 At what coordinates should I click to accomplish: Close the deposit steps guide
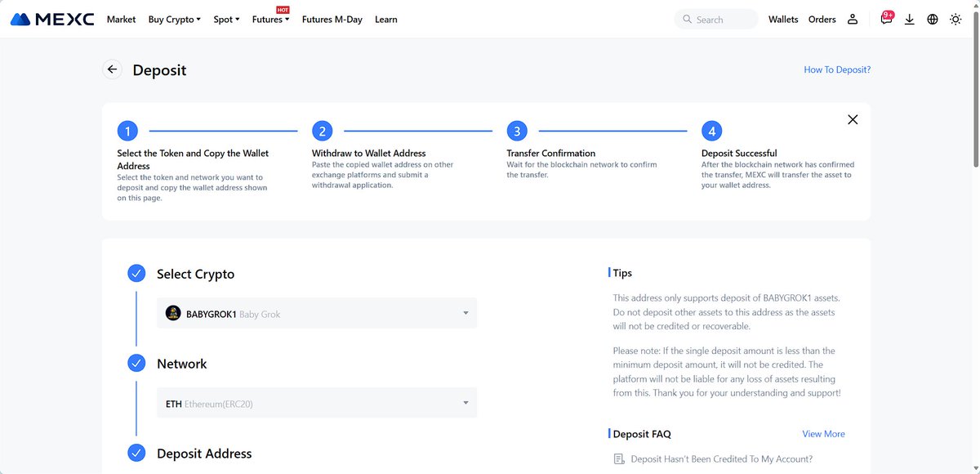click(853, 119)
